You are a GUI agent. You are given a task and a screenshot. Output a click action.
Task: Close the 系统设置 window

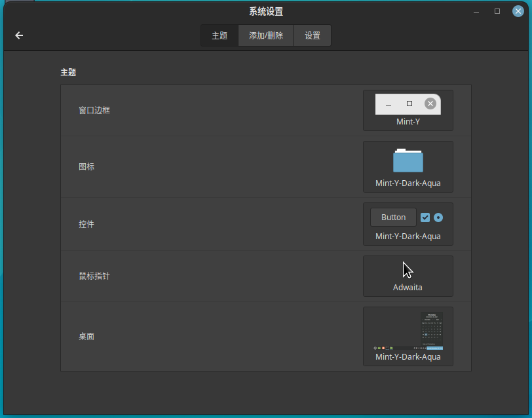[518, 11]
